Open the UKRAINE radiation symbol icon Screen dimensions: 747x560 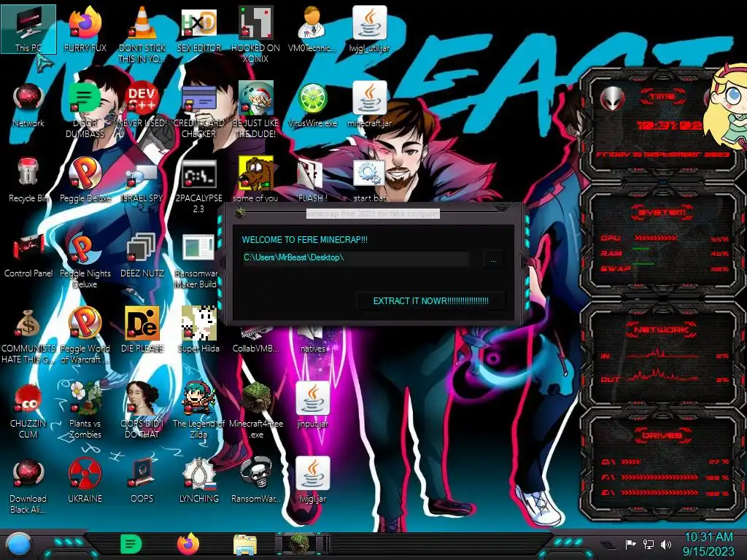[85, 481]
